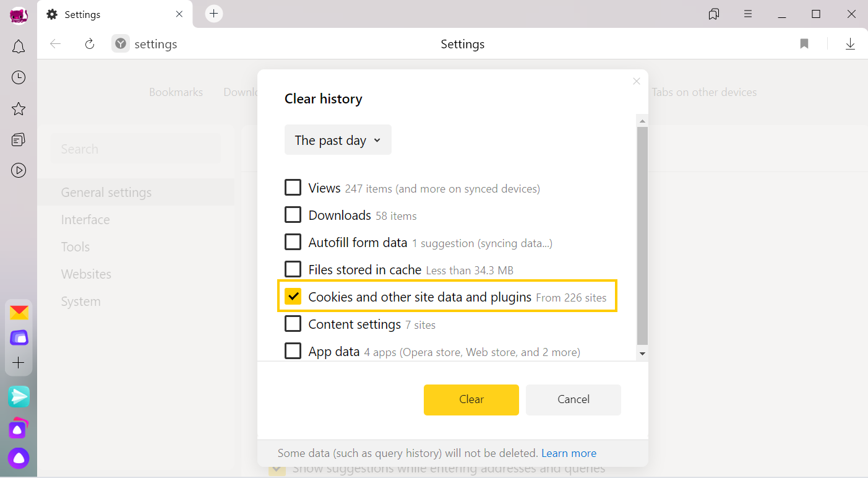868x478 pixels.
Task: Open history clock icon in sidebar
Action: tap(19, 77)
